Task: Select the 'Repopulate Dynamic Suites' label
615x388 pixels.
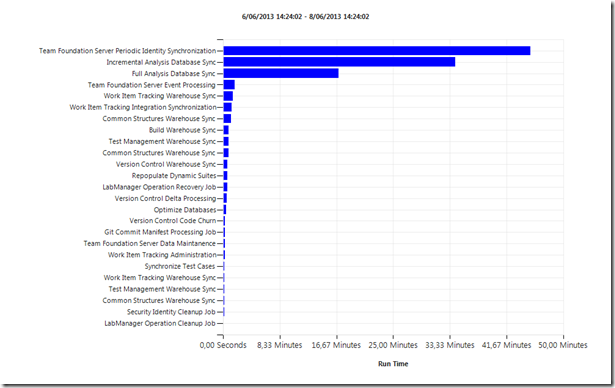Action: pyautogui.click(x=174, y=176)
